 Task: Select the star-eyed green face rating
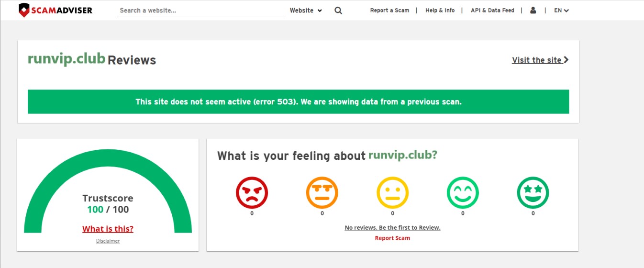point(533,193)
